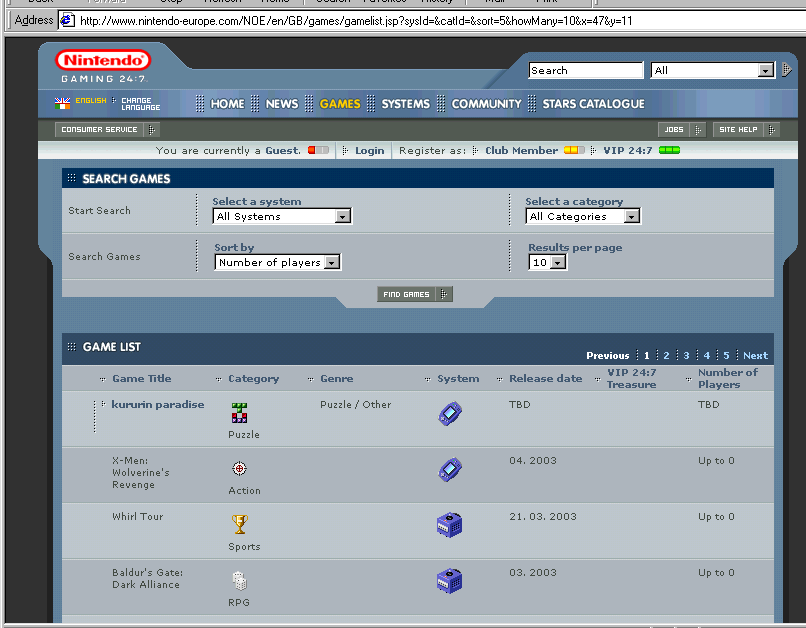The height and width of the screenshot is (628, 806).
Task: Click sort arrow beside System column
Action: pyautogui.click(x=428, y=379)
